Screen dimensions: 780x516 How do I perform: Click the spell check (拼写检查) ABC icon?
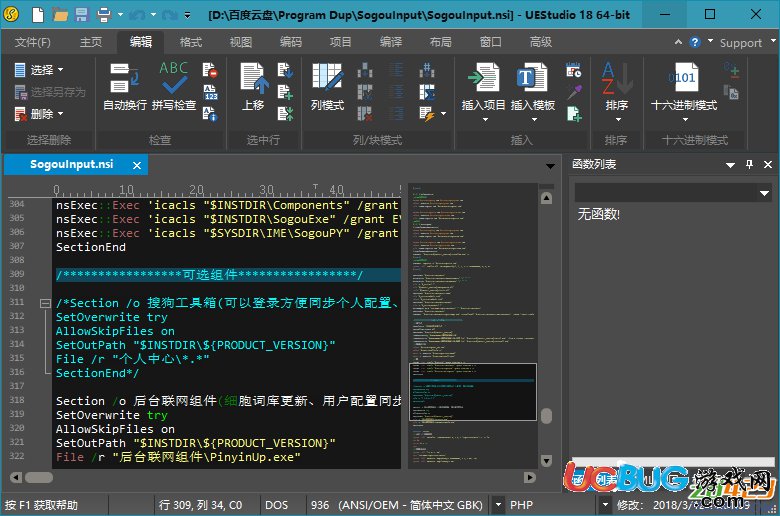(x=174, y=77)
